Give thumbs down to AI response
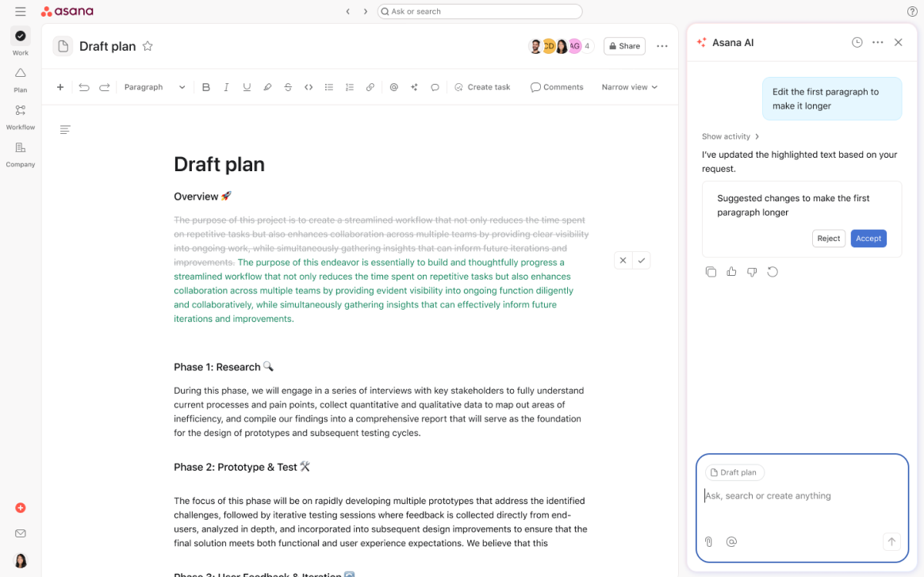Viewport: 924px width, 577px height. [752, 271]
